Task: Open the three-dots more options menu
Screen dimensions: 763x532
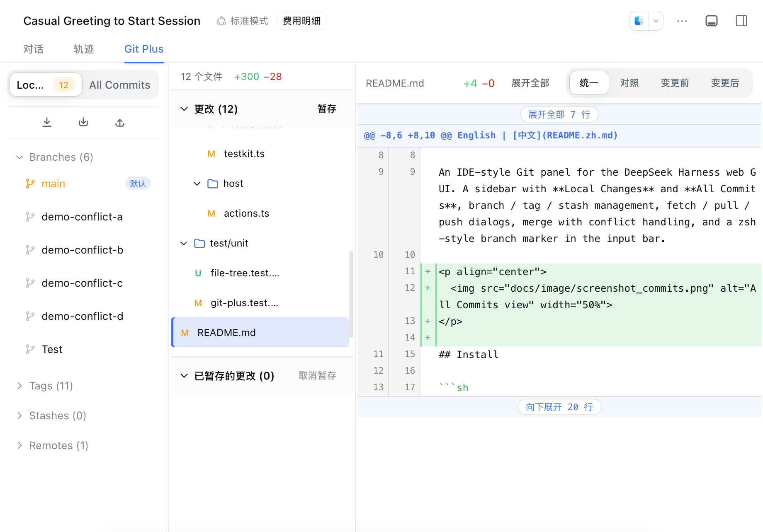Action: click(x=682, y=21)
